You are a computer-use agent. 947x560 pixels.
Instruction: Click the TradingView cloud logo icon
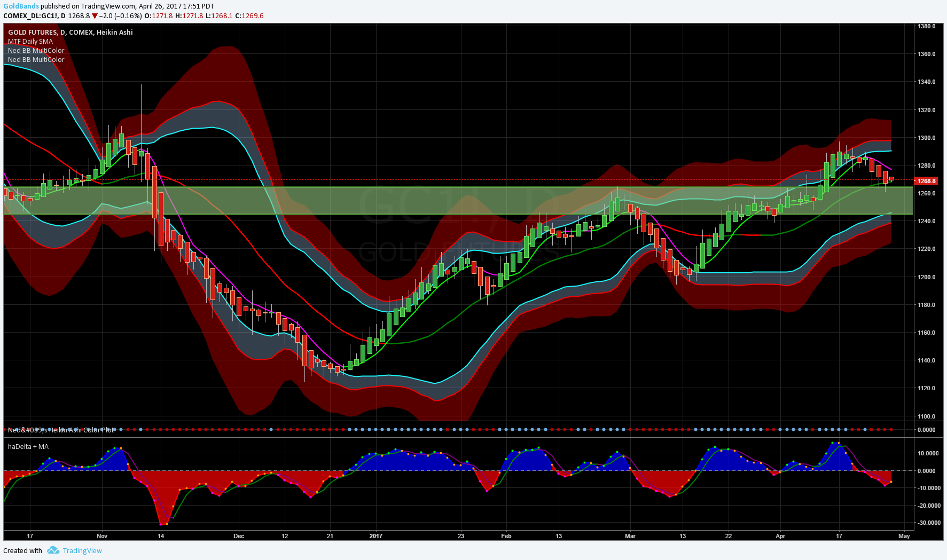pos(53,550)
